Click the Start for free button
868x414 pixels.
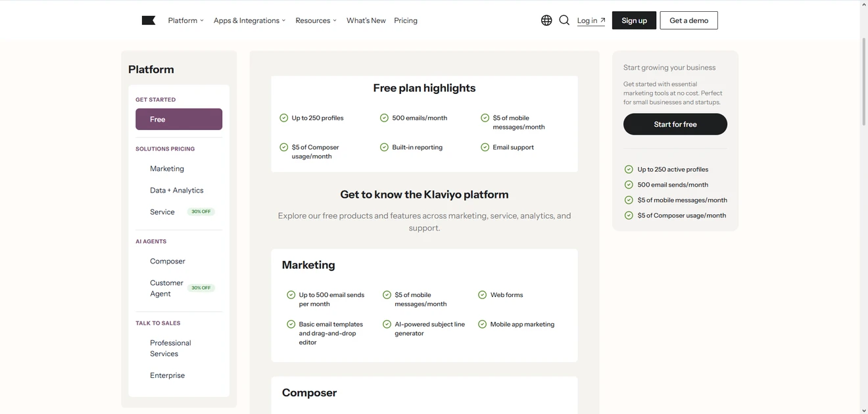pyautogui.click(x=675, y=124)
